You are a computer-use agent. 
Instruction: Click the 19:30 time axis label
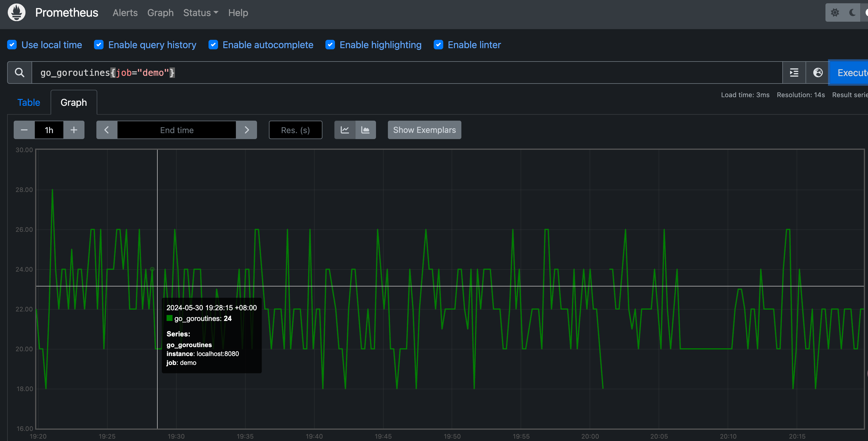[176, 436]
